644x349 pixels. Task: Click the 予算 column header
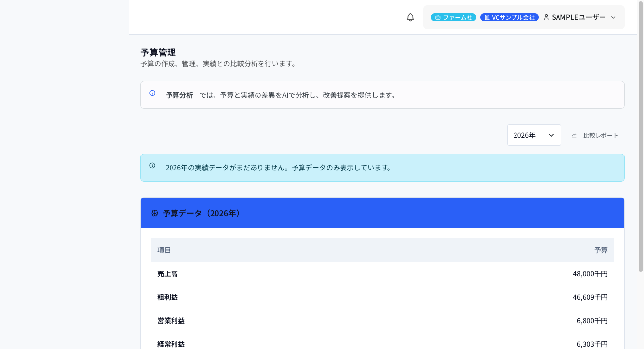[x=601, y=250]
